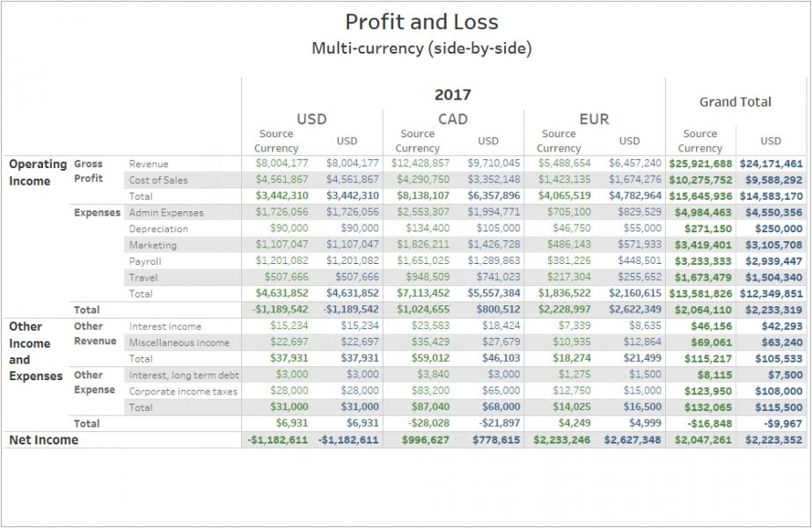Select Net Income Grand Total value $2,223,352
Viewport: 812px width, 528px height.
click(x=773, y=440)
